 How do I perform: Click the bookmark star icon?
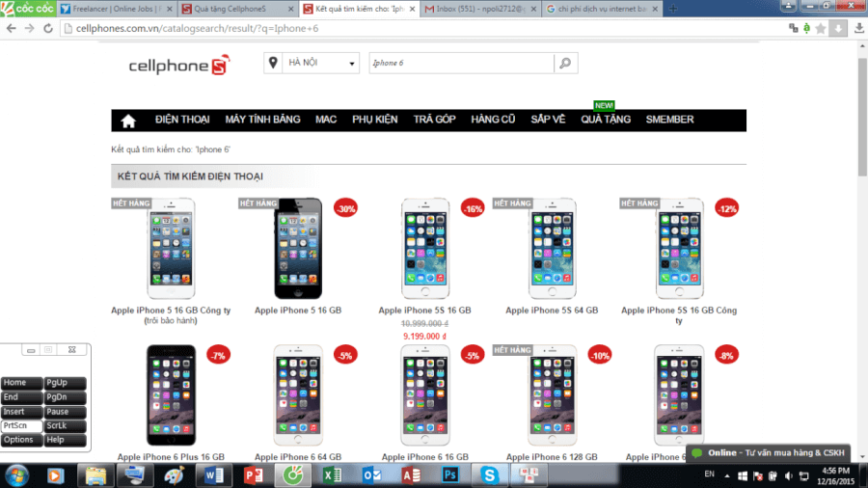821,28
